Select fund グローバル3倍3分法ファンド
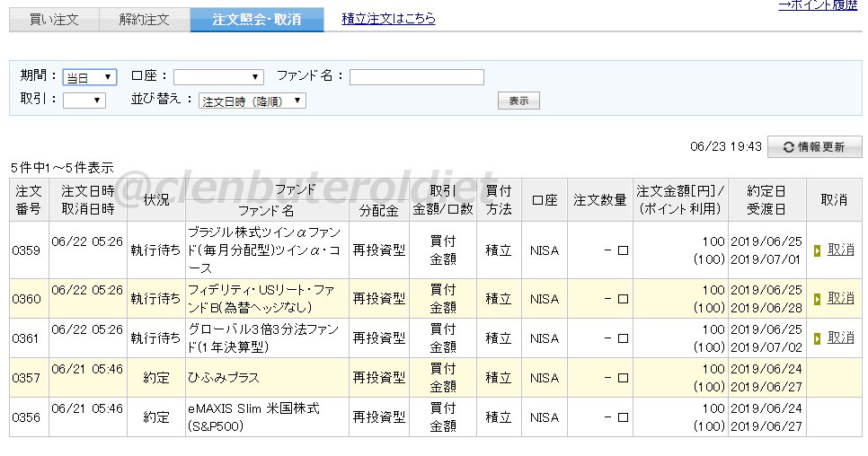The height and width of the screenshot is (456, 868). click(263, 338)
